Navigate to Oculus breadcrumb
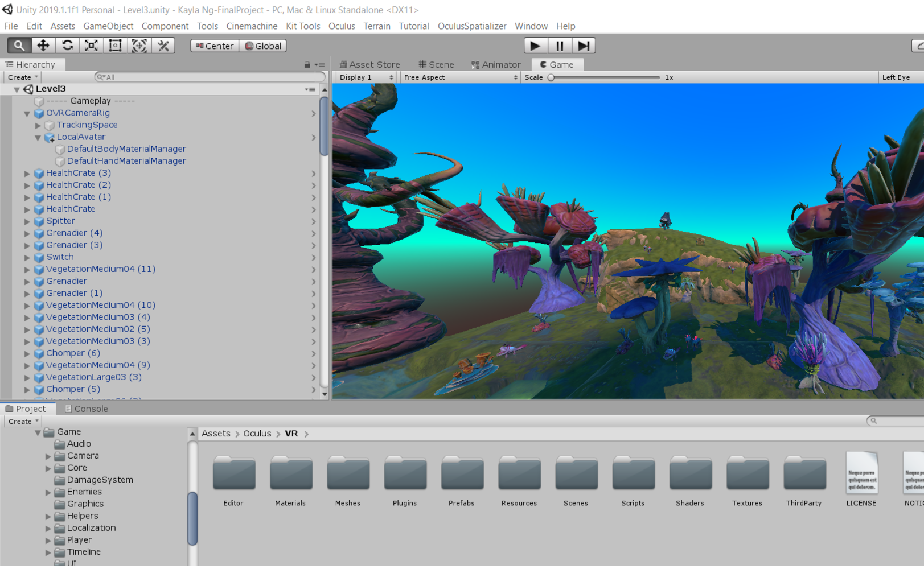 point(257,434)
